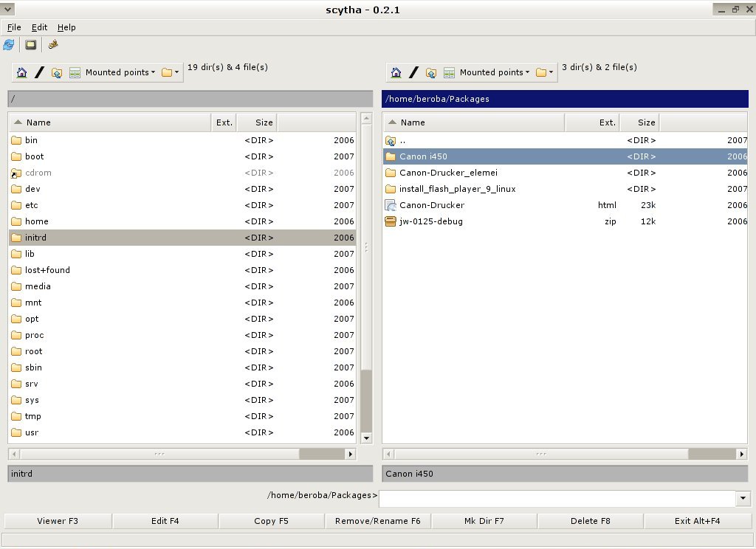Sort the left panel by Ext. column
Viewport: 756px width, 549px height.
(224, 122)
